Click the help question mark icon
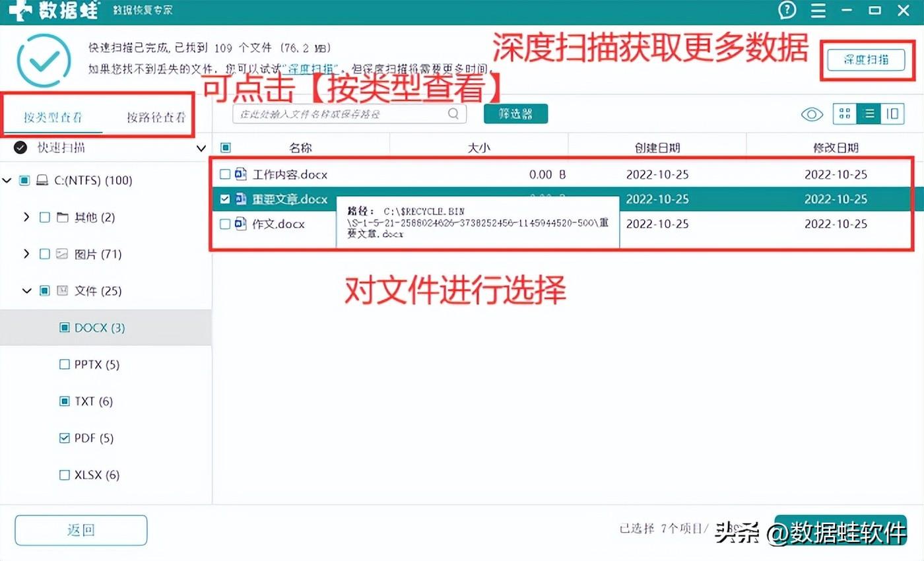This screenshot has height=561, width=924. pyautogui.click(x=787, y=10)
